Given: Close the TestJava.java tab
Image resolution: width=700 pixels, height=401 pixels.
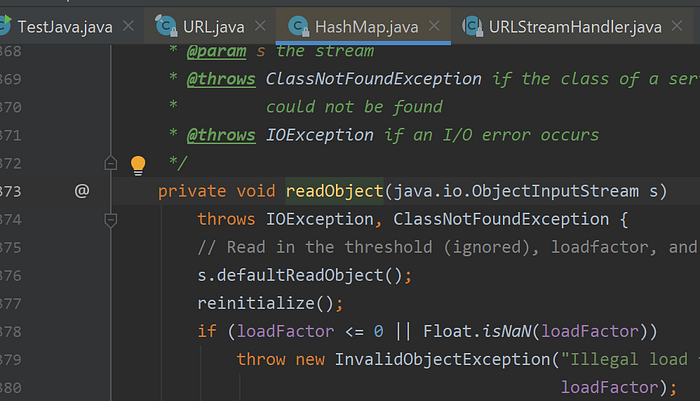Looking at the screenshot, I should (129, 26).
